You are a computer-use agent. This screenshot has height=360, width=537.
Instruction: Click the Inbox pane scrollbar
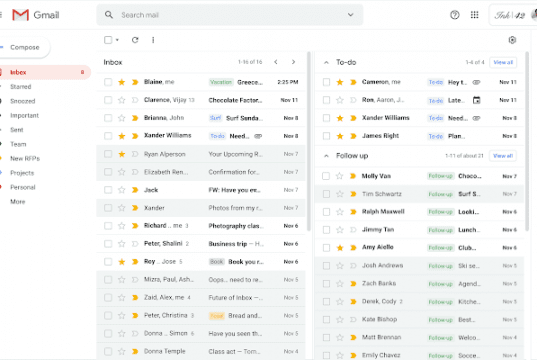pos(309,141)
